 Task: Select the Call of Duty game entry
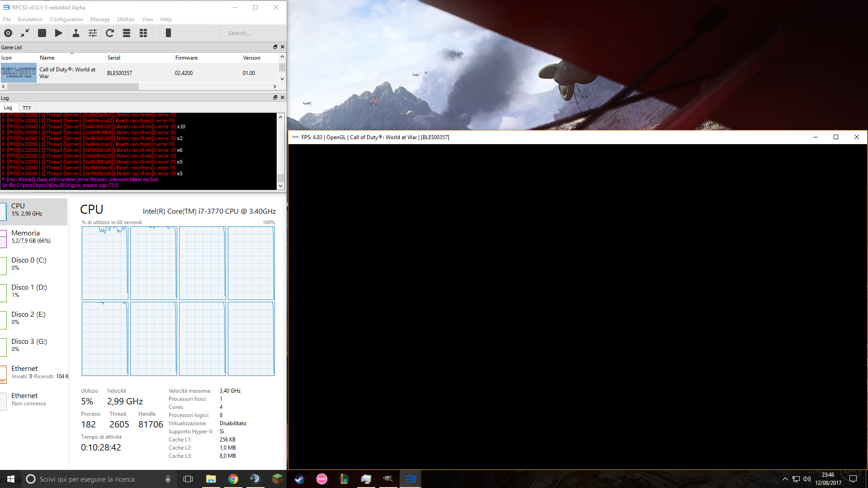pyautogui.click(x=68, y=73)
